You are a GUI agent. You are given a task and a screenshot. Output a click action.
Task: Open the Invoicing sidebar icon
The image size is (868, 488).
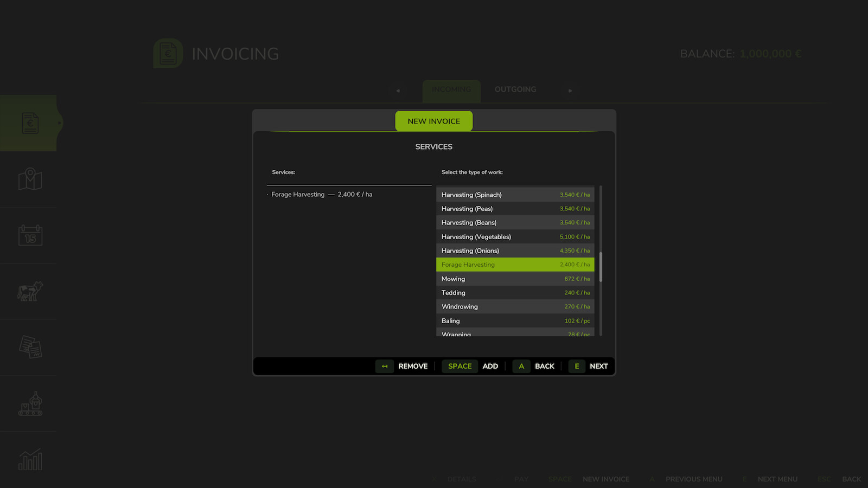tap(30, 123)
